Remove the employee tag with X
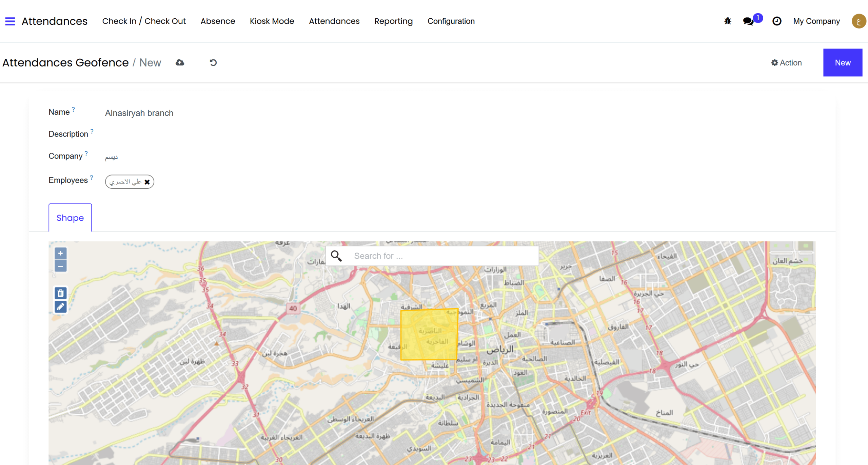This screenshot has height=465, width=868. 147,182
